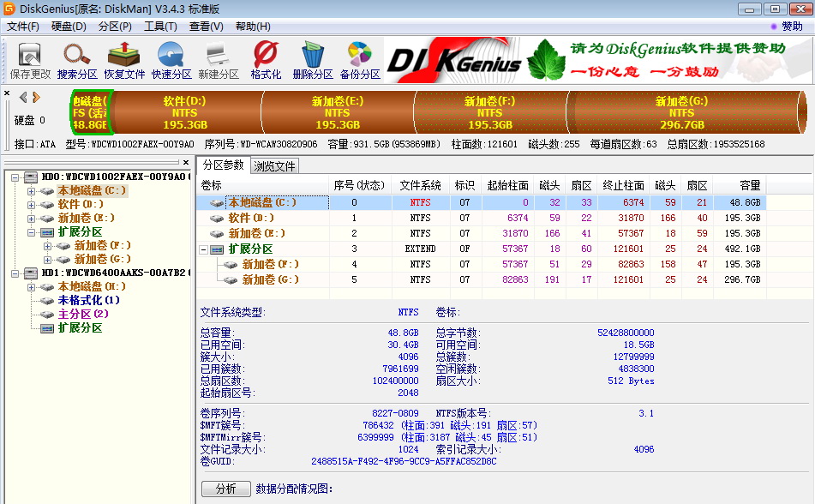Open Backup Partition (备份分区) tool
815x504 pixels.
point(360,61)
